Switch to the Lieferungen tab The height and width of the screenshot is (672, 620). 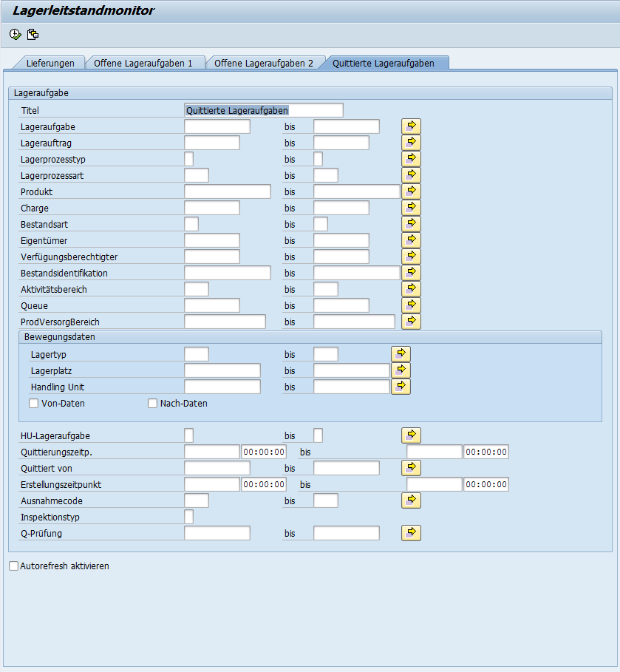(x=50, y=64)
